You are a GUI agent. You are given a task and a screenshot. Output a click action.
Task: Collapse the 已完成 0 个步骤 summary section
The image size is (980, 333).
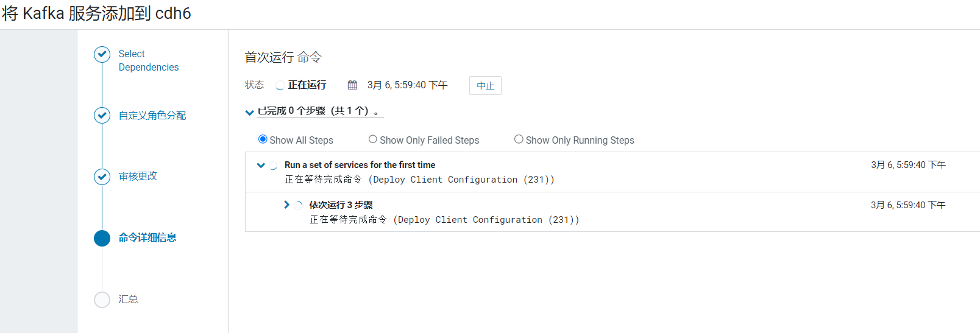(249, 112)
